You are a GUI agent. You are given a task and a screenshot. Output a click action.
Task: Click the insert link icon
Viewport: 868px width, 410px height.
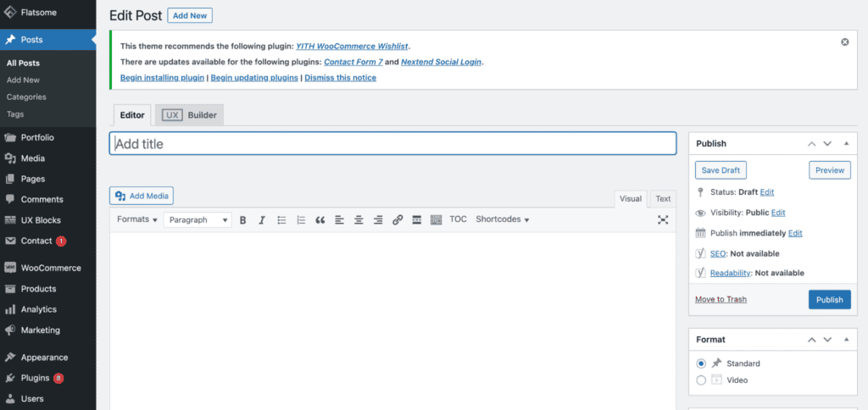(398, 220)
